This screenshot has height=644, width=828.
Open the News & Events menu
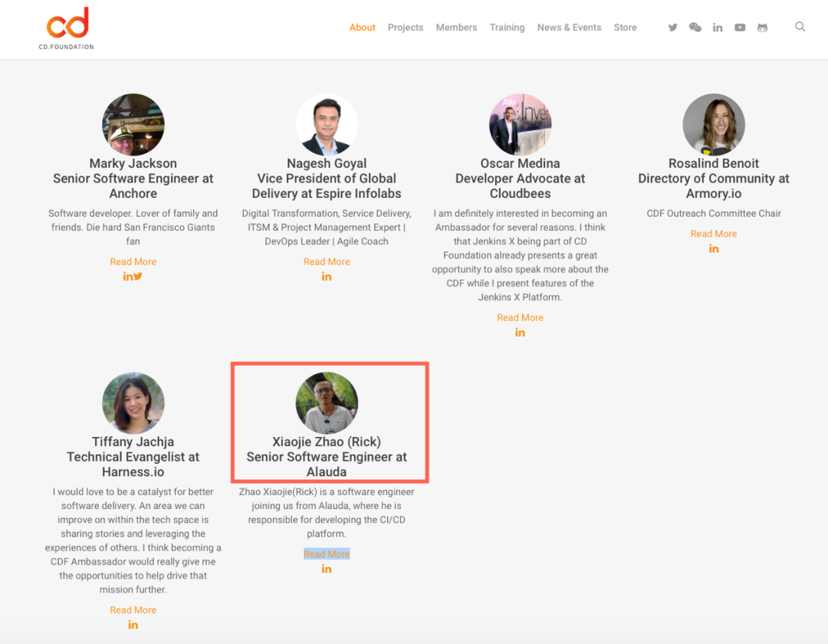[569, 28]
